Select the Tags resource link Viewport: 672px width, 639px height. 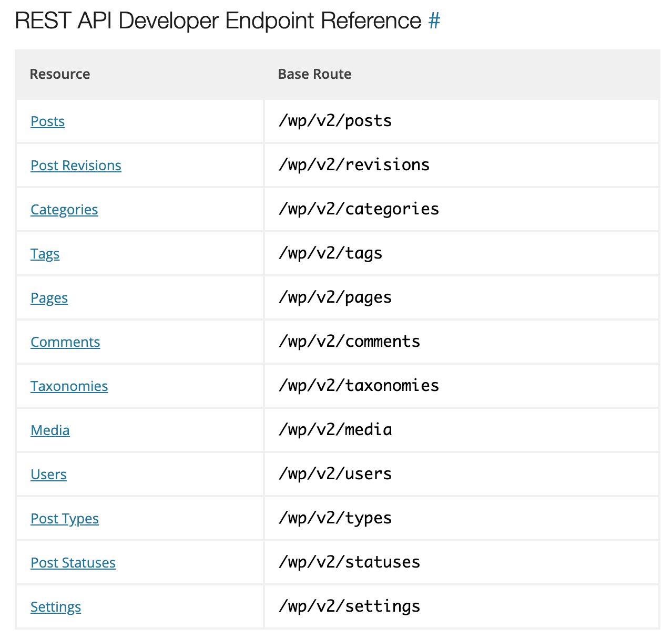pyautogui.click(x=45, y=253)
